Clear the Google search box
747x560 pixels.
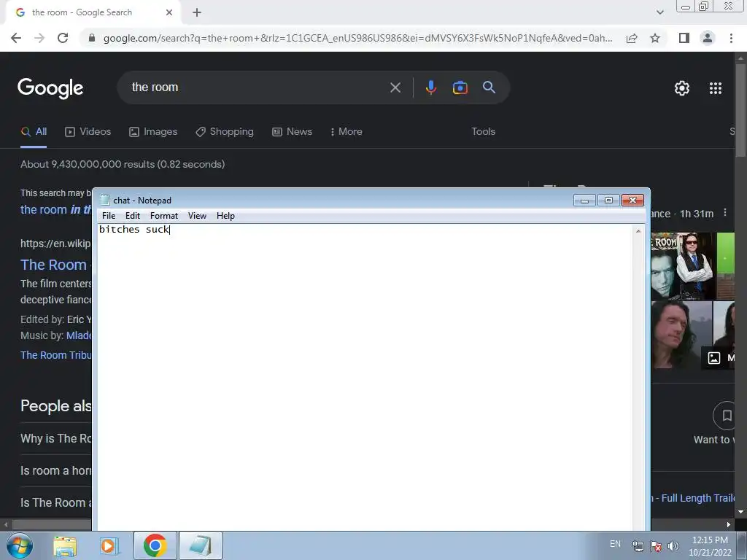[x=395, y=87]
